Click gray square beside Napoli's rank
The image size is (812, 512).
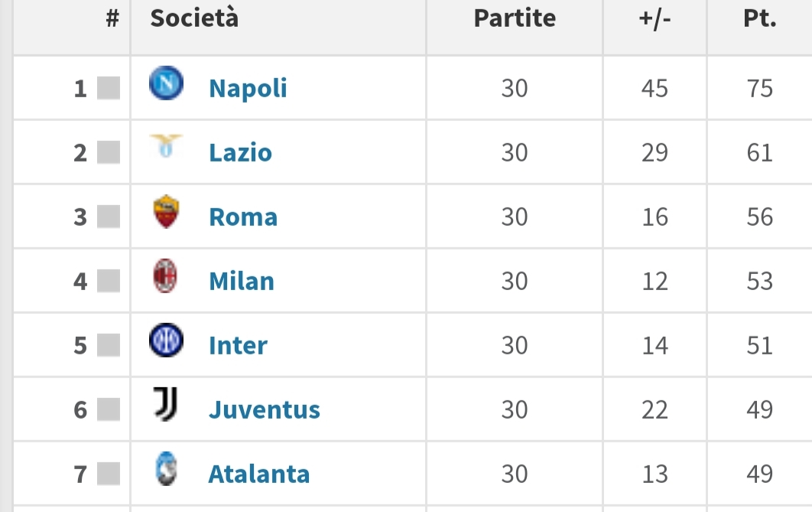click(109, 89)
